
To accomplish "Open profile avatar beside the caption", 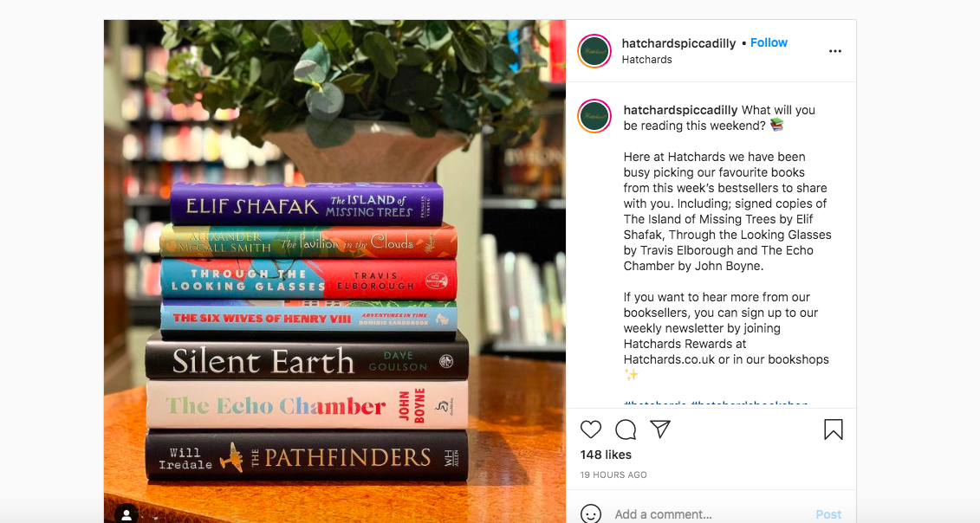I will (594, 116).
